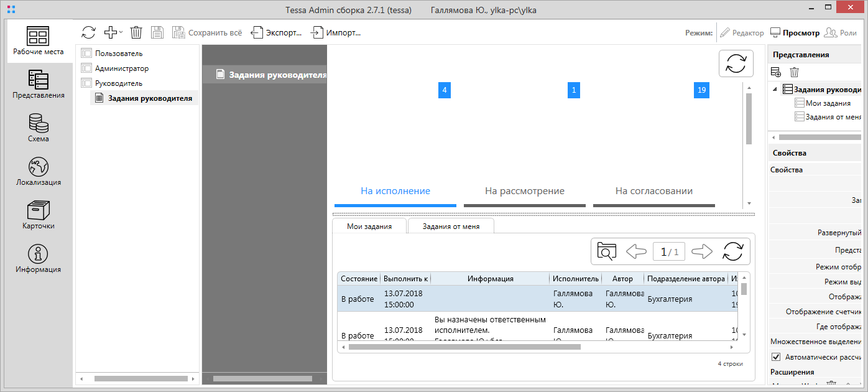Viewport: 868px width, 392px height.
Task: Open the Представления sidebar section
Action: 38,84
